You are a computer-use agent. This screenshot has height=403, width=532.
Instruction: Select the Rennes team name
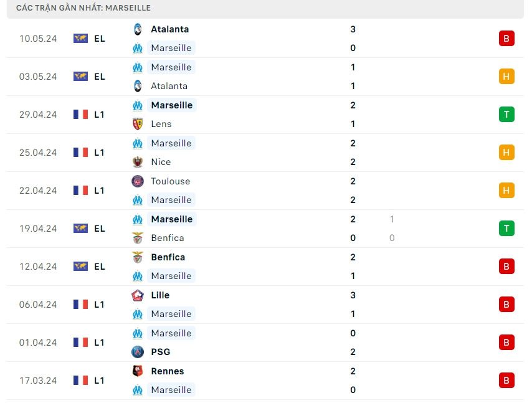(167, 371)
